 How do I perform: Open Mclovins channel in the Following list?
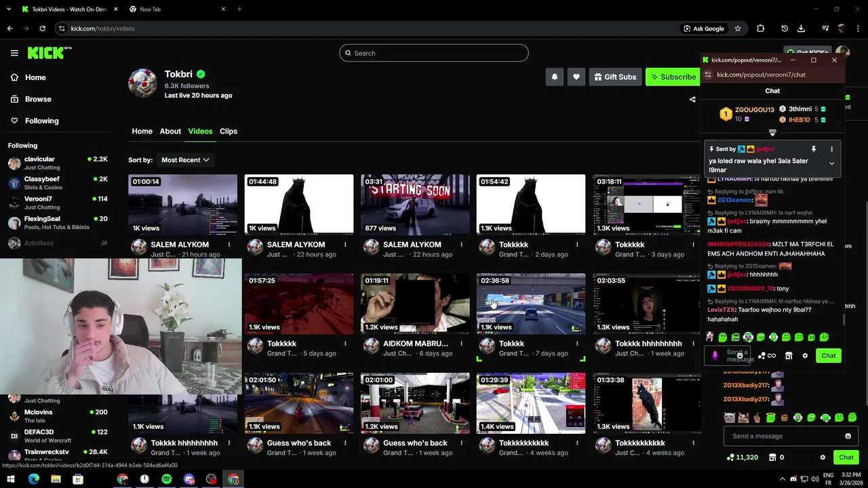coord(58,415)
